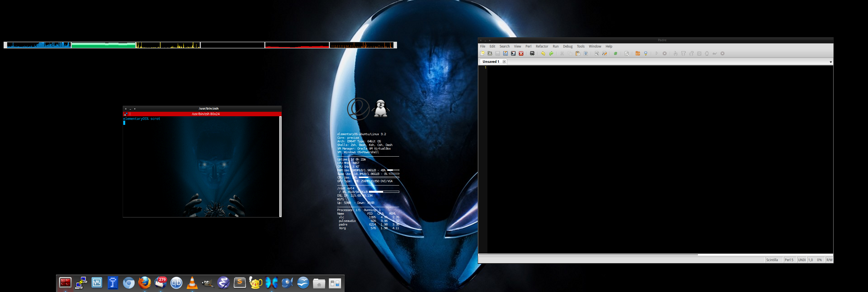Paste from clipboard using the toolbar icon
868x292 pixels.
click(578, 54)
